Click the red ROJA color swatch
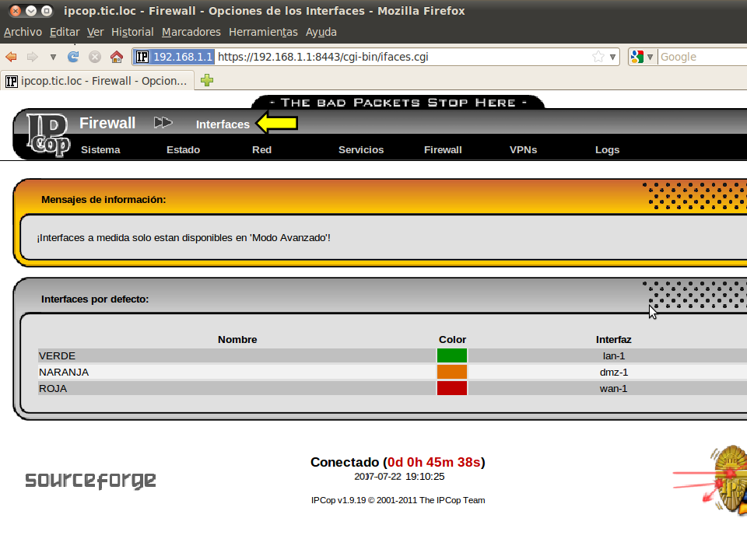This screenshot has height=560, width=747. [452, 388]
